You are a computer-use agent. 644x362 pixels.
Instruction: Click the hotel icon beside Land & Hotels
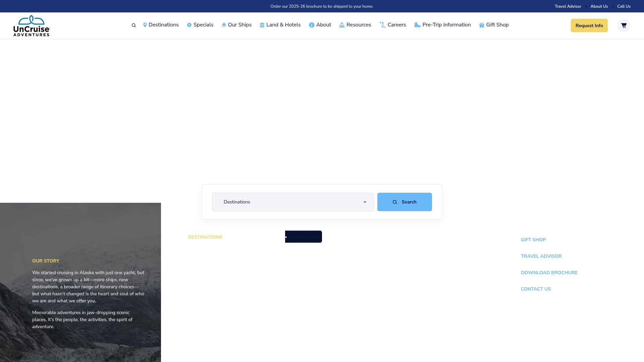[x=262, y=25]
